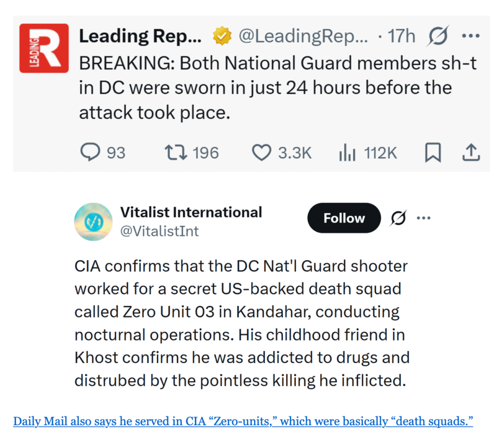The image size is (494, 448).
Task: Click the Vitalist International profile avatar
Action: (x=93, y=222)
